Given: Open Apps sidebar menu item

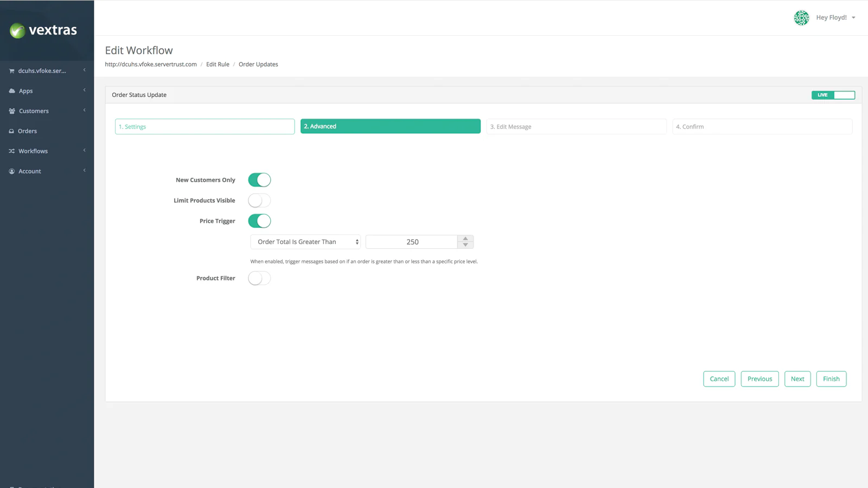Looking at the screenshot, I should [25, 91].
